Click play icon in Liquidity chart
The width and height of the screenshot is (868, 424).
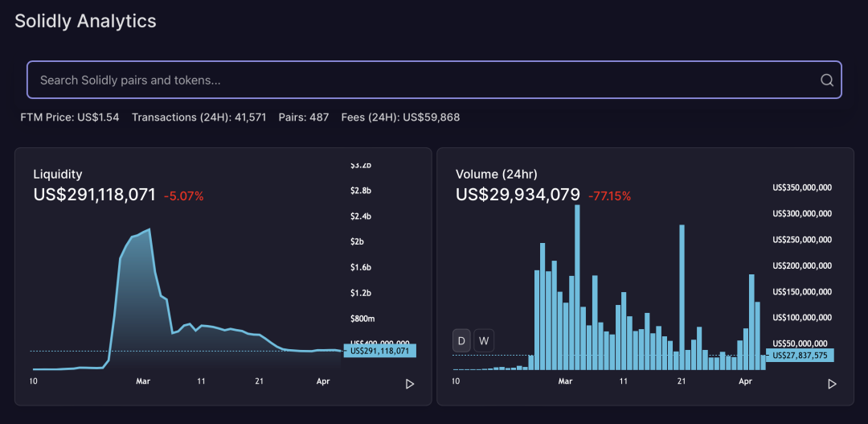point(410,384)
